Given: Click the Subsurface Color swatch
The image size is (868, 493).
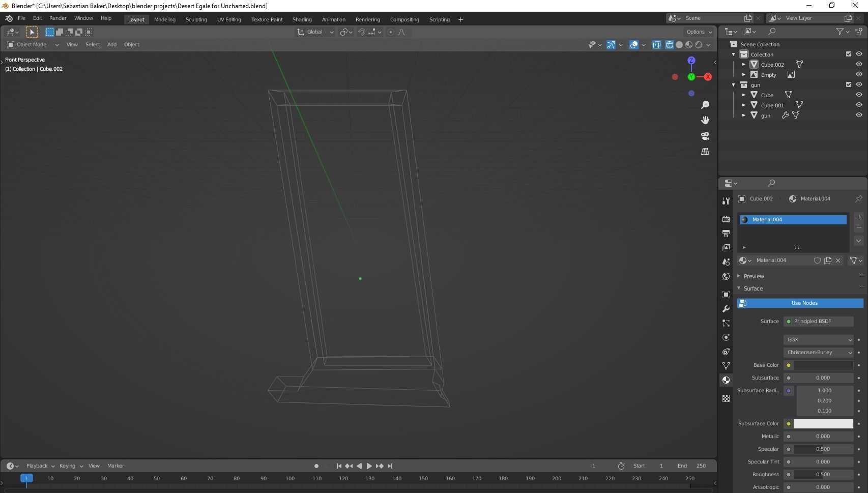Looking at the screenshot, I should tap(823, 424).
